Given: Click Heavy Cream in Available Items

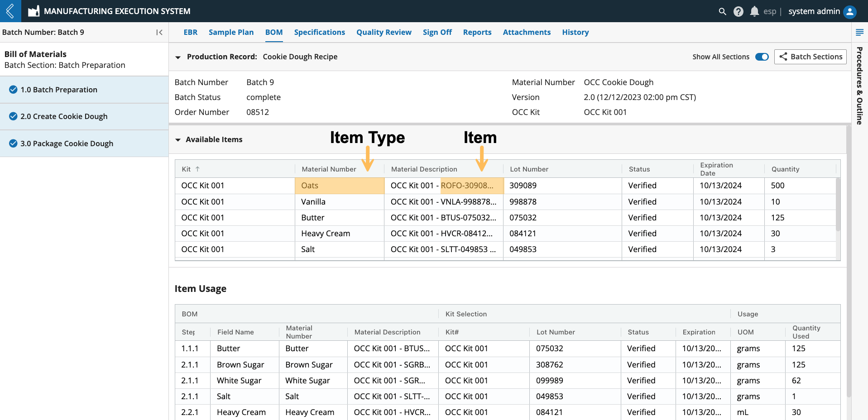Looking at the screenshot, I should (x=340, y=234).
